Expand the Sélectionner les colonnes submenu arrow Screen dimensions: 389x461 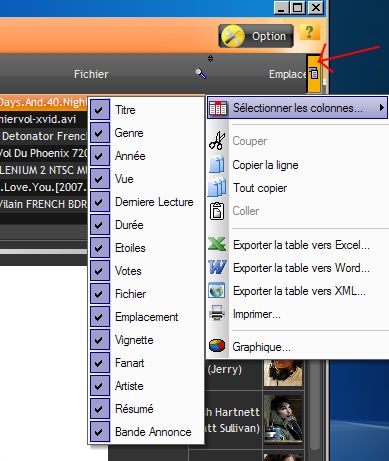tap(381, 108)
